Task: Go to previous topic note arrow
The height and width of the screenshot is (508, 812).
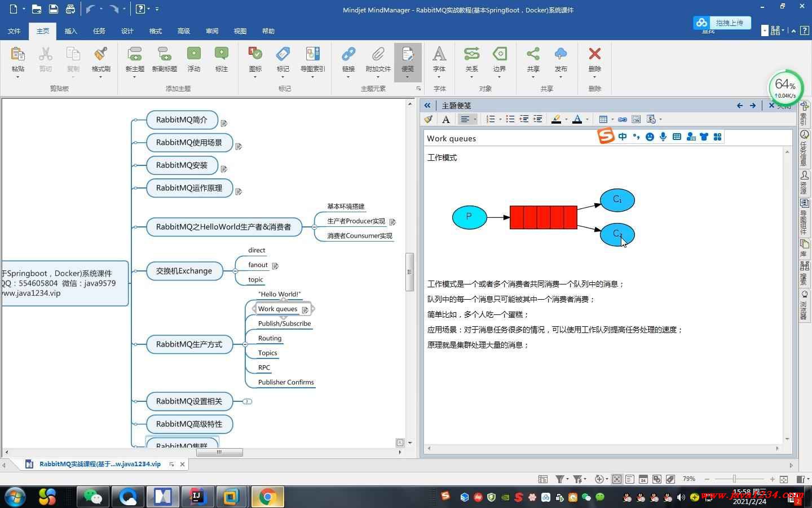Action: [x=739, y=106]
